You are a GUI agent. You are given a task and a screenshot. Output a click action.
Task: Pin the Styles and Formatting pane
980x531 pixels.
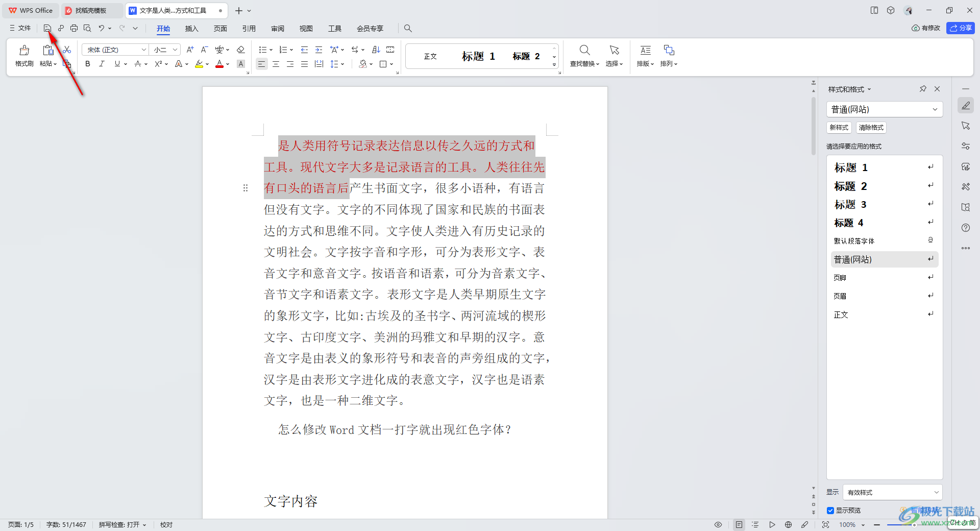click(x=923, y=89)
